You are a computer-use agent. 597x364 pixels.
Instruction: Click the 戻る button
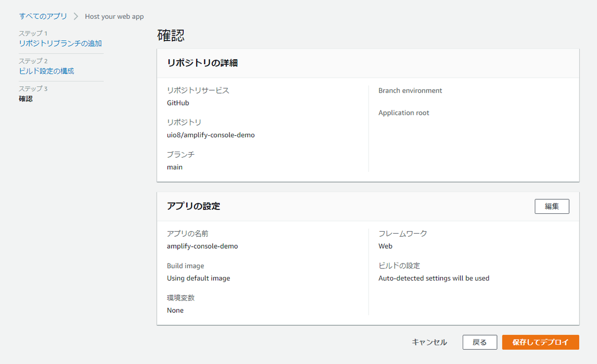click(x=480, y=342)
